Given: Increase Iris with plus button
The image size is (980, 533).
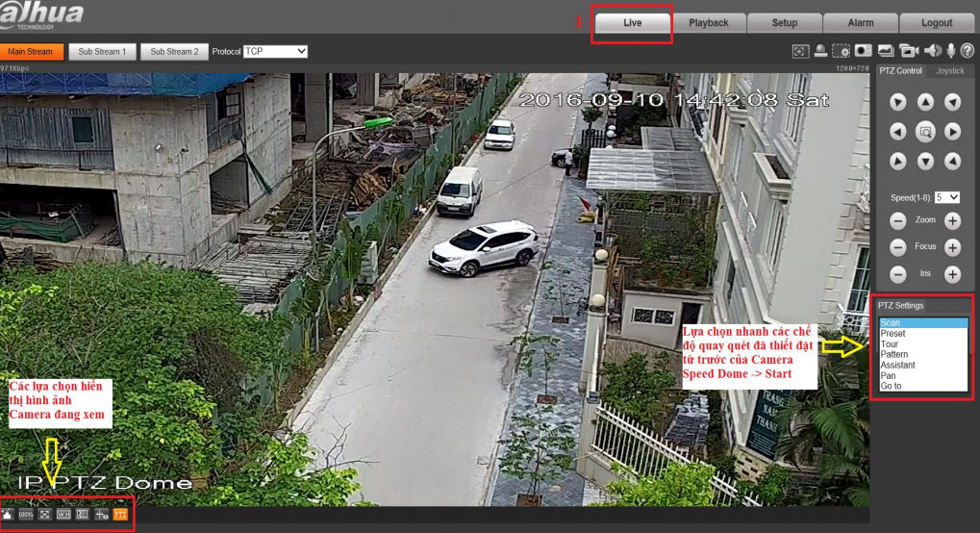Looking at the screenshot, I should 952,274.
